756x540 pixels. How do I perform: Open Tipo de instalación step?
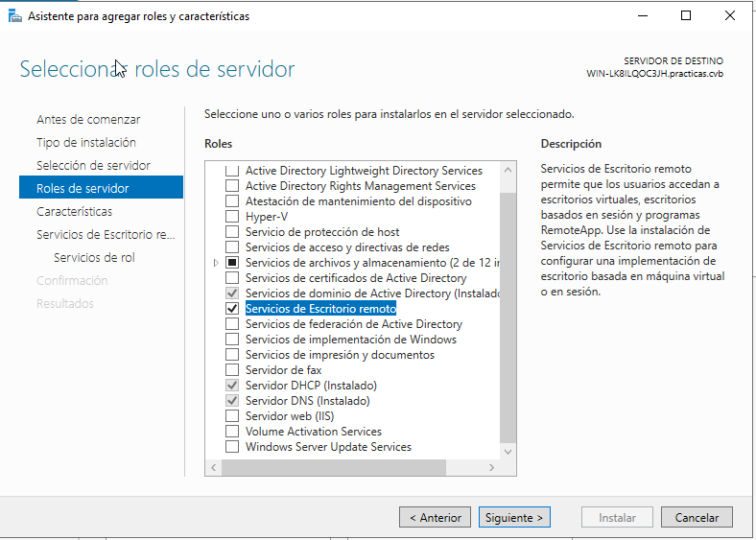coord(86,143)
